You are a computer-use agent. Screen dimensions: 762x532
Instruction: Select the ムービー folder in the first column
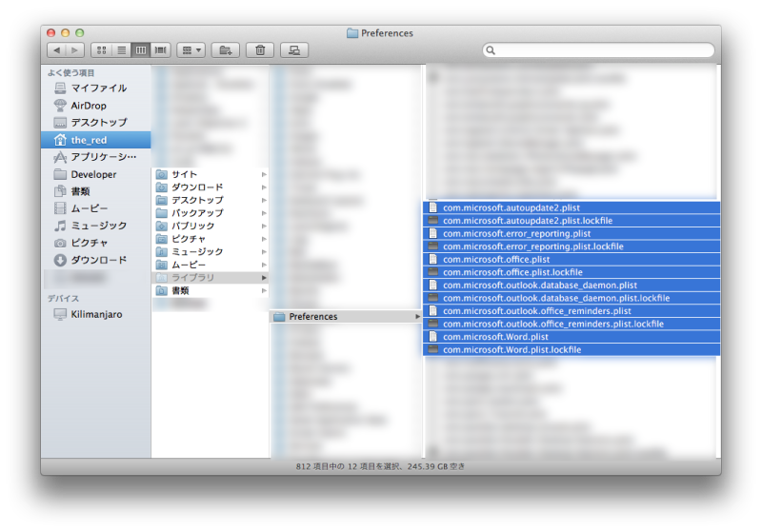(x=211, y=265)
